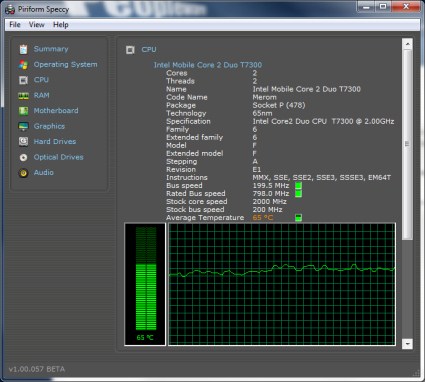The height and width of the screenshot is (382, 425).
Task: Click the CPU section header icon
Action: tap(130, 50)
